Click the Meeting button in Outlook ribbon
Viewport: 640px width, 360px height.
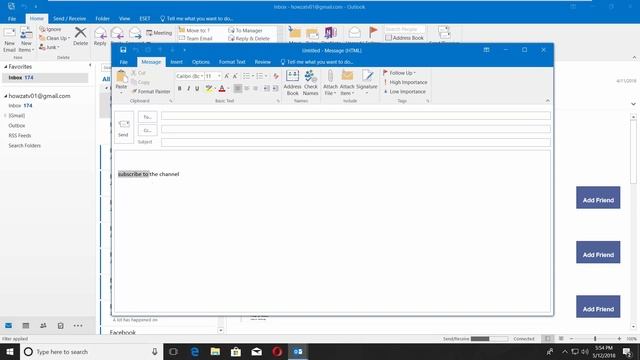point(159,33)
